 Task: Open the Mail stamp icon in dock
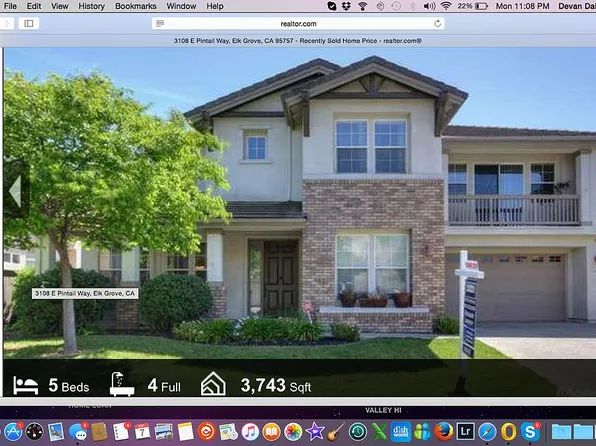click(x=56, y=432)
